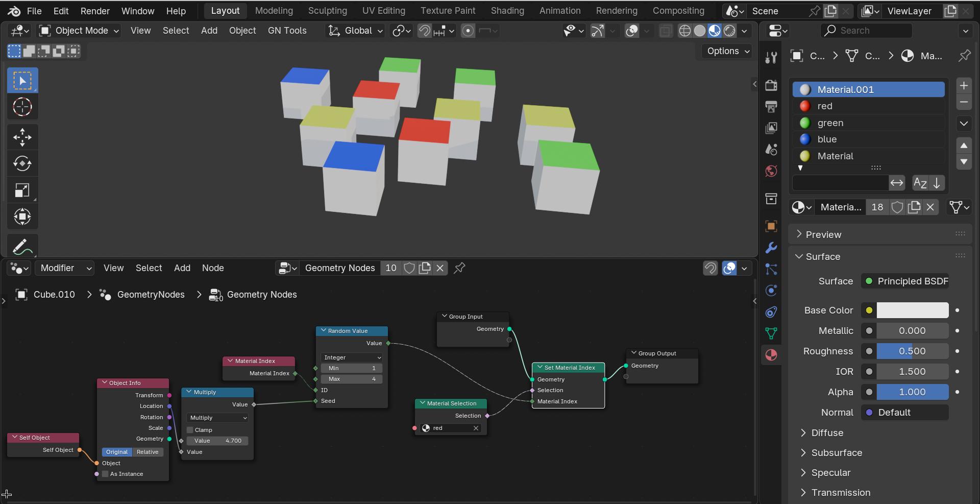
Task: Switch to the Shading workspace tab
Action: (x=507, y=11)
